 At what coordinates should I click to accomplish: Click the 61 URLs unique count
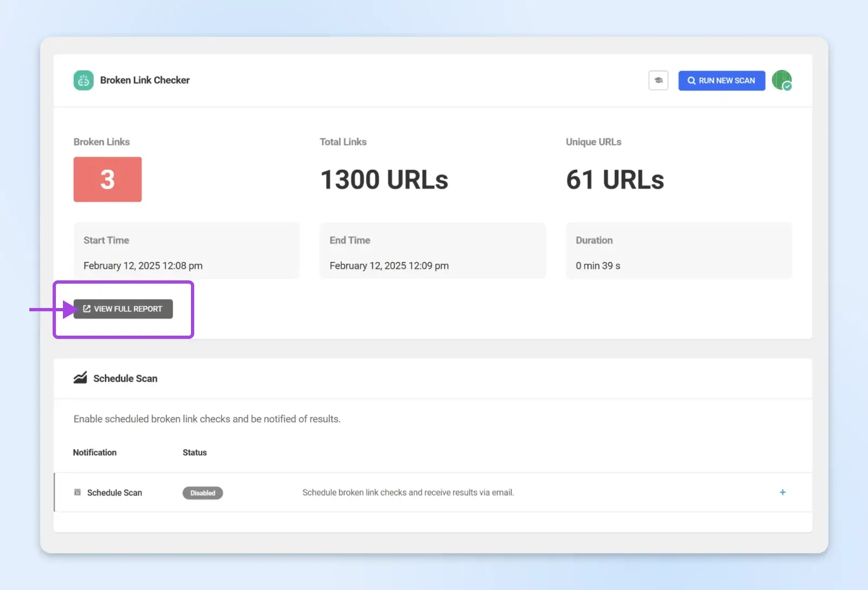click(615, 179)
